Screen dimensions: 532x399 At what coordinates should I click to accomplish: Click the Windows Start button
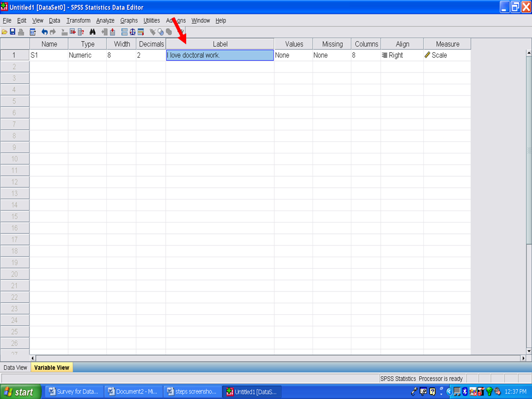tap(21, 392)
